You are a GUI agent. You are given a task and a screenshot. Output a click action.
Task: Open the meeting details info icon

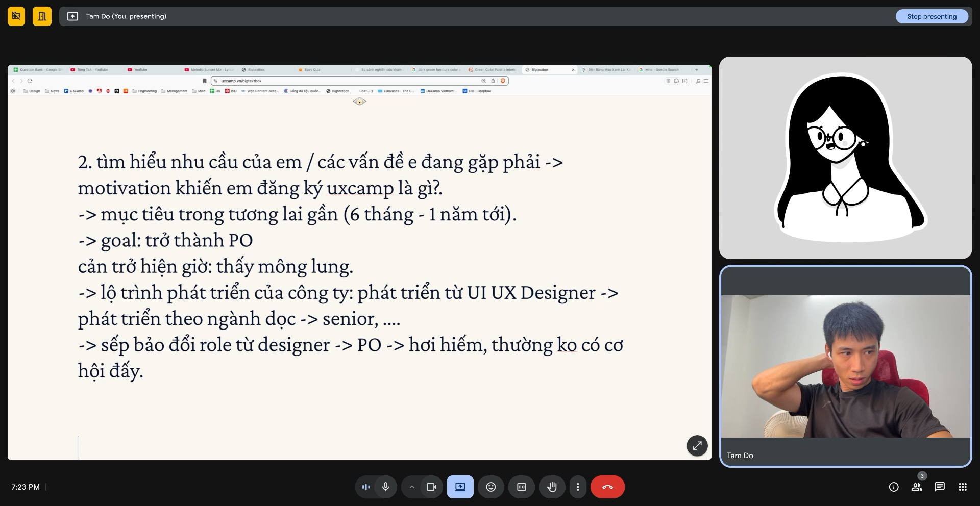(x=894, y=487)
